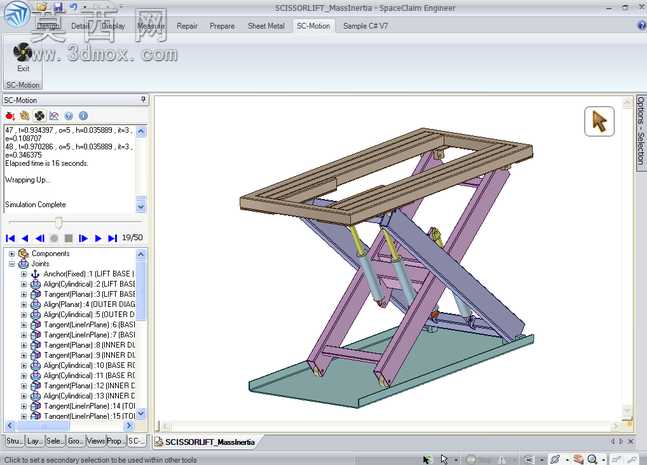The width and height of the screenshot is (647, 465).
Task: Click the Undo arrow in quick access toolbar
Action: [x=73, y=7]
